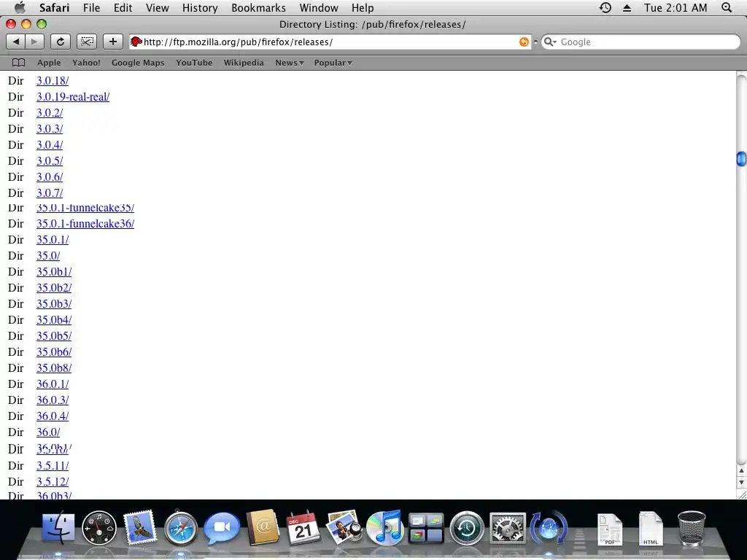The height and width of the screenshot is (560, 747).
Task: Open Dashboard from the Dock
Action: (99, 528)
